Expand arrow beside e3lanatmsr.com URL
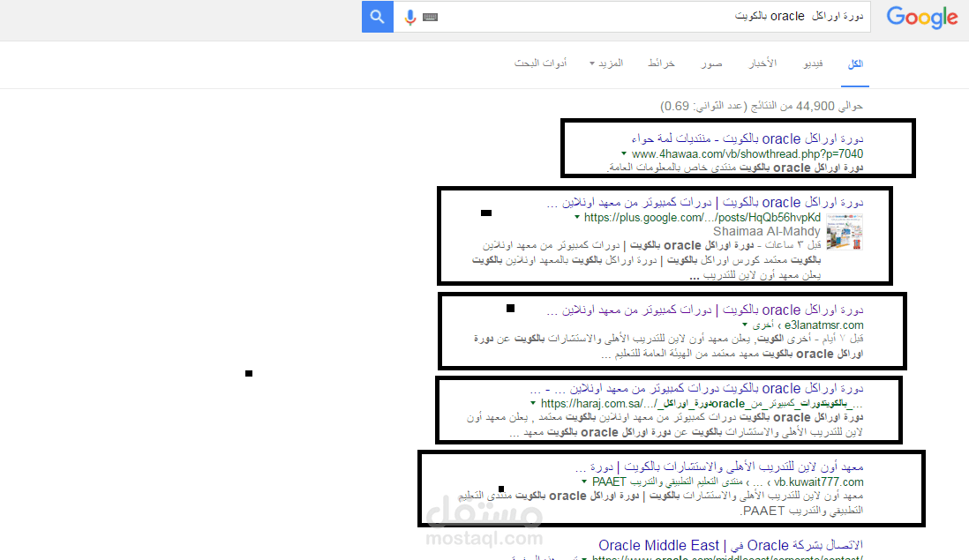This screenshot has width=969, height=560. click(745, 325)
